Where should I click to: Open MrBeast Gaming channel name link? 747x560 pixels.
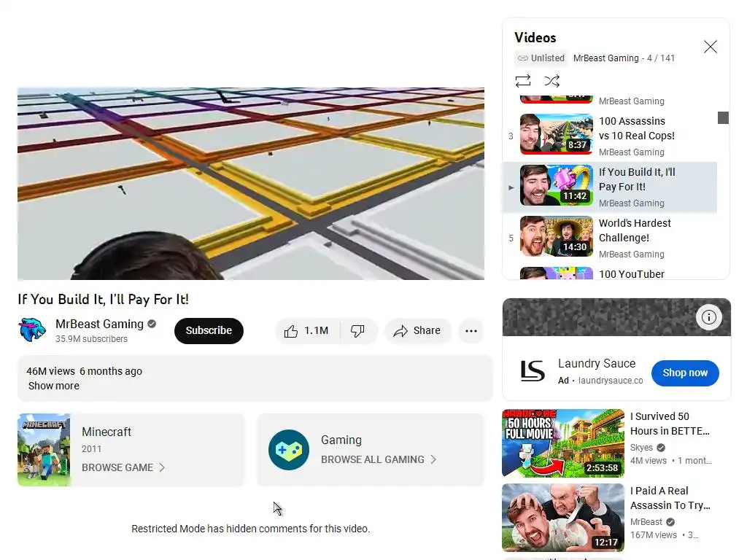click(99, 324)
